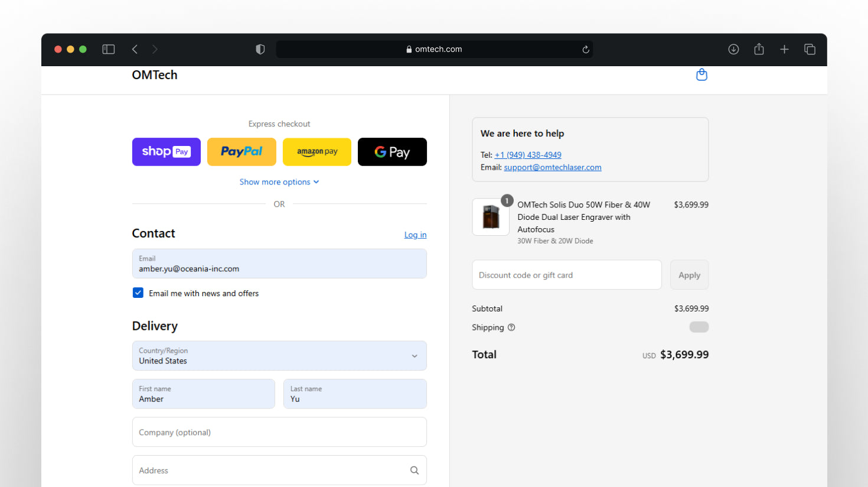
Task: Uncheck Email me with news and offers
Action: [x=138, y=293]
